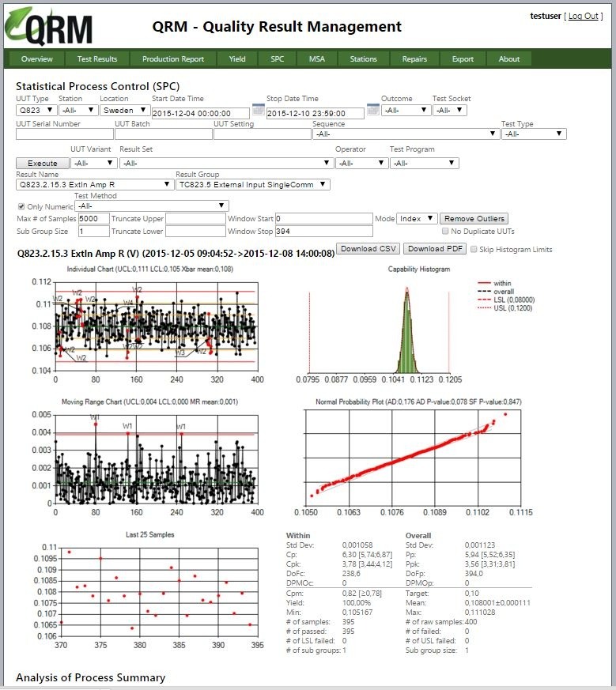Click the Individual Chart plot
The image size is (616, 690).
point(157,326)
